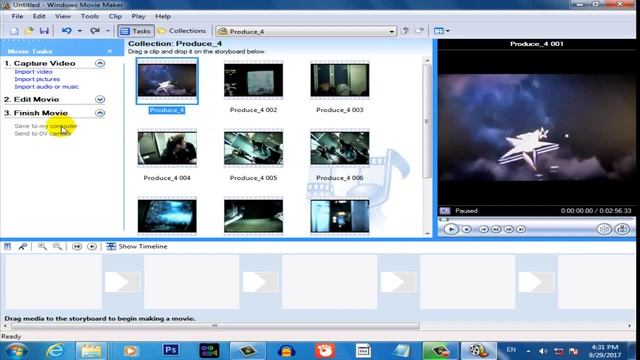Open the Redo history dropdown arrow
Viewport: 640px width, 360px height.
[x=108, y=31]
